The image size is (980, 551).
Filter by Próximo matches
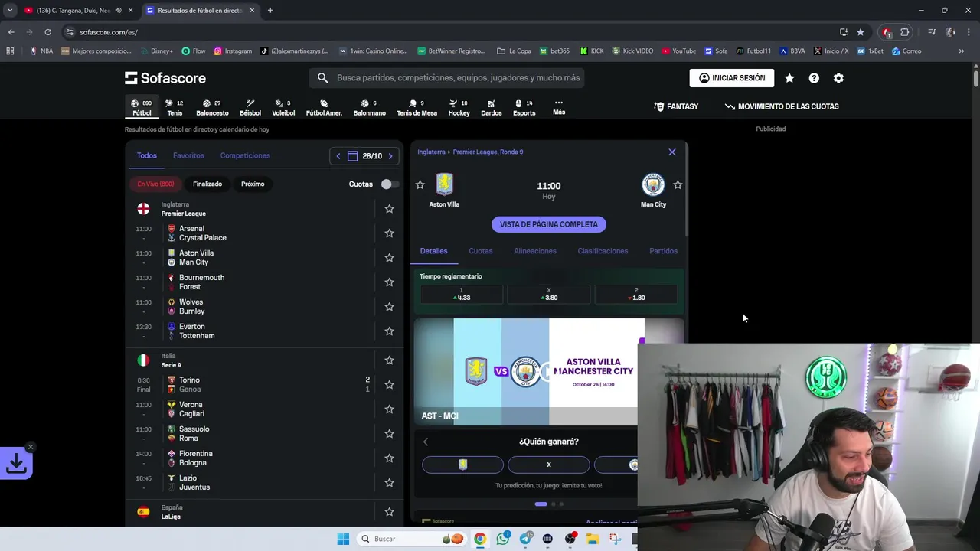tap(253, 184)
